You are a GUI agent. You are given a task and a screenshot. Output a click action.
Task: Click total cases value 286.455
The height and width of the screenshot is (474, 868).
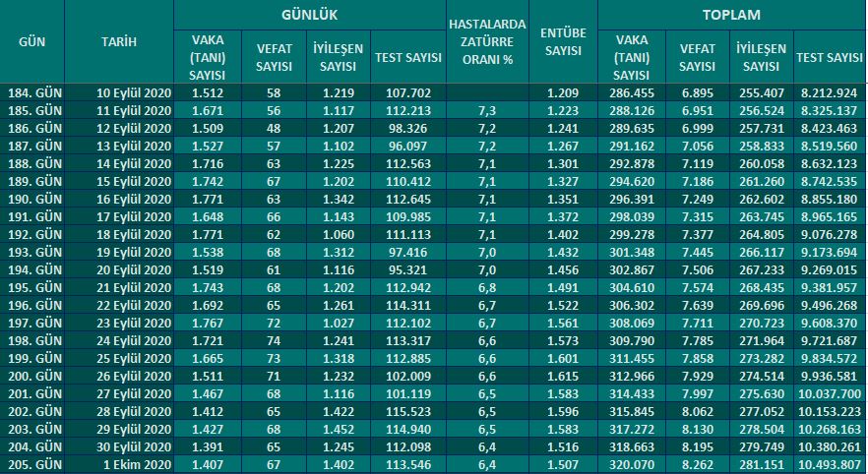[x=632, y=92]
